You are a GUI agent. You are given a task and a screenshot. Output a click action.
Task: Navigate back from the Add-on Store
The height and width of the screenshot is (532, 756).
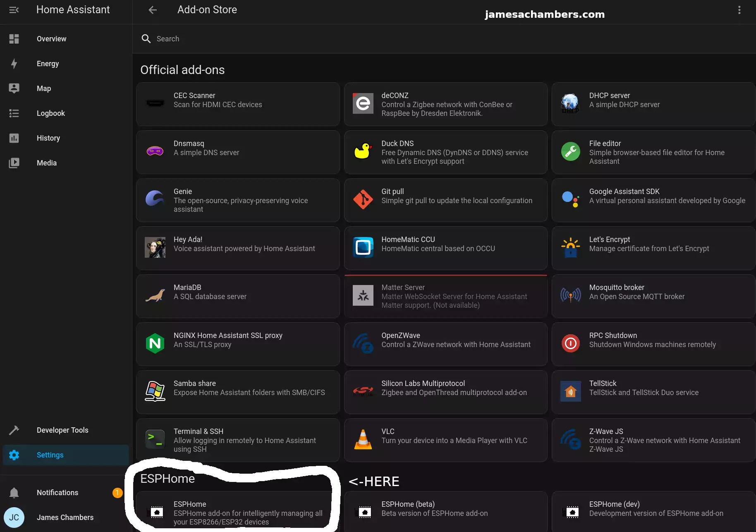click(153, 10)
